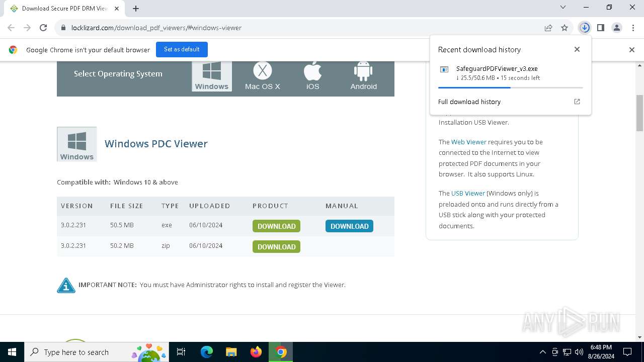Select the Mac OS X icon
The image size is (644, 362).
[262, 76]
